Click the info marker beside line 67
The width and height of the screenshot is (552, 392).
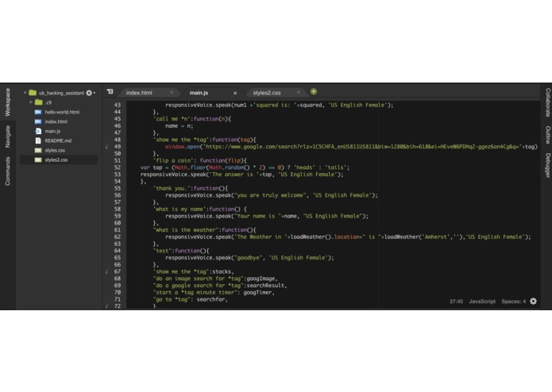pyautogui.click(x=106, y=271)
